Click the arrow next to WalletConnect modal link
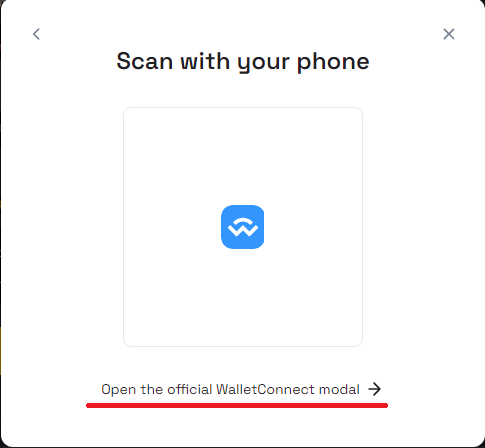The image size is (485, 448). click(375, 389)
